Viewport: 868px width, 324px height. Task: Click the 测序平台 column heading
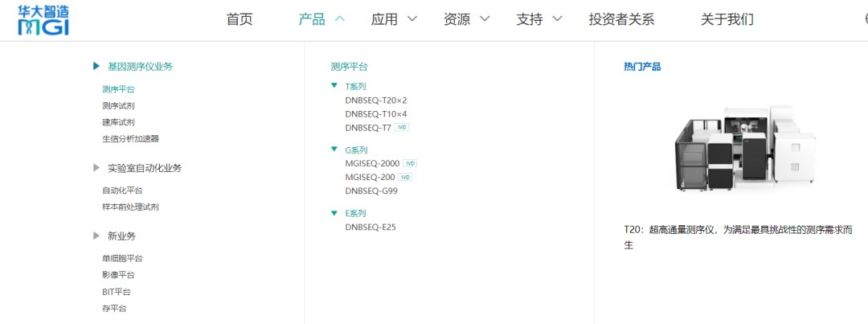click(349, 67)
